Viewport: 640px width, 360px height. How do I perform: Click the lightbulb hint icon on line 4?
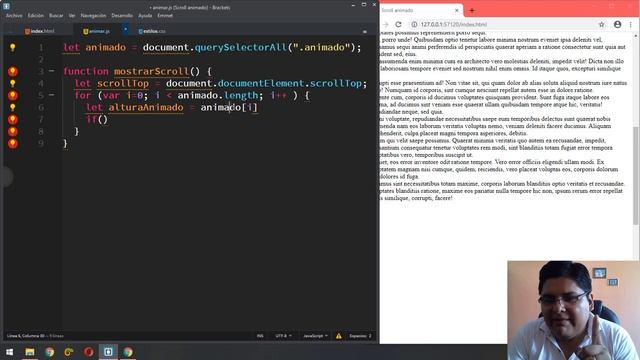tap(13, 83)
